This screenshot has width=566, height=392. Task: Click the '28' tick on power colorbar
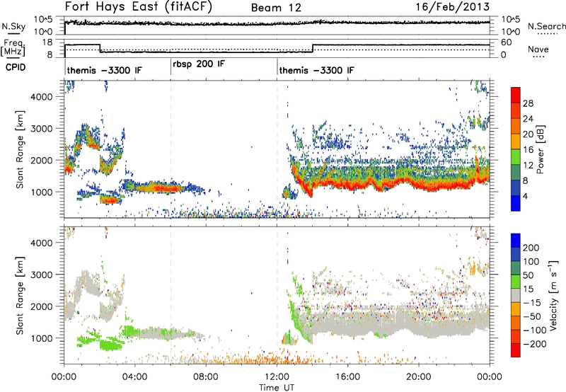(528, 103)
